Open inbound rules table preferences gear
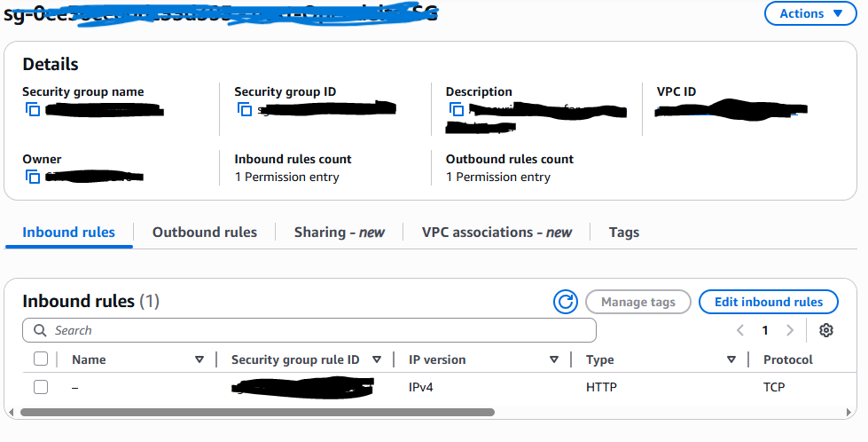This screenshot has height=442, width=868. point(826,330)
